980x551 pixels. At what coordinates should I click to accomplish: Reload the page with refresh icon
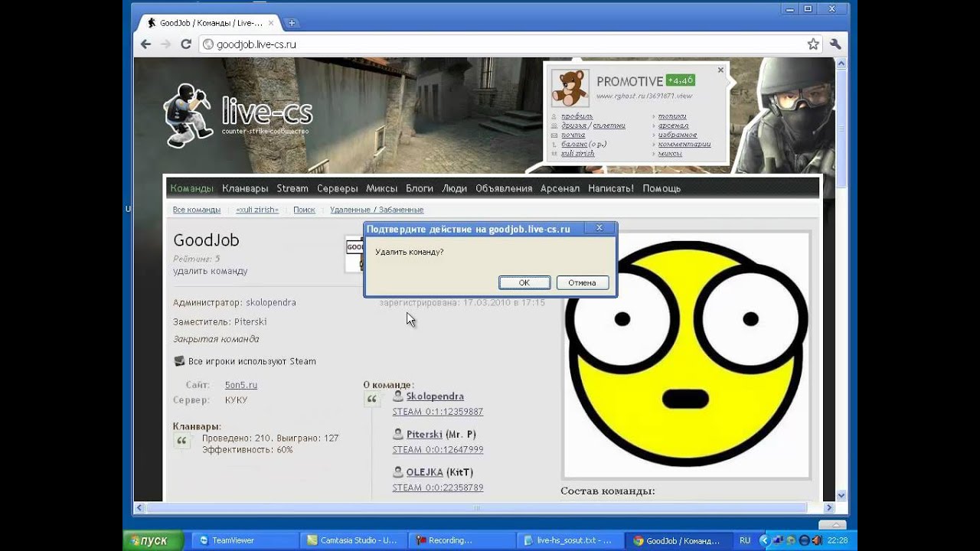[x=185, y=44]
